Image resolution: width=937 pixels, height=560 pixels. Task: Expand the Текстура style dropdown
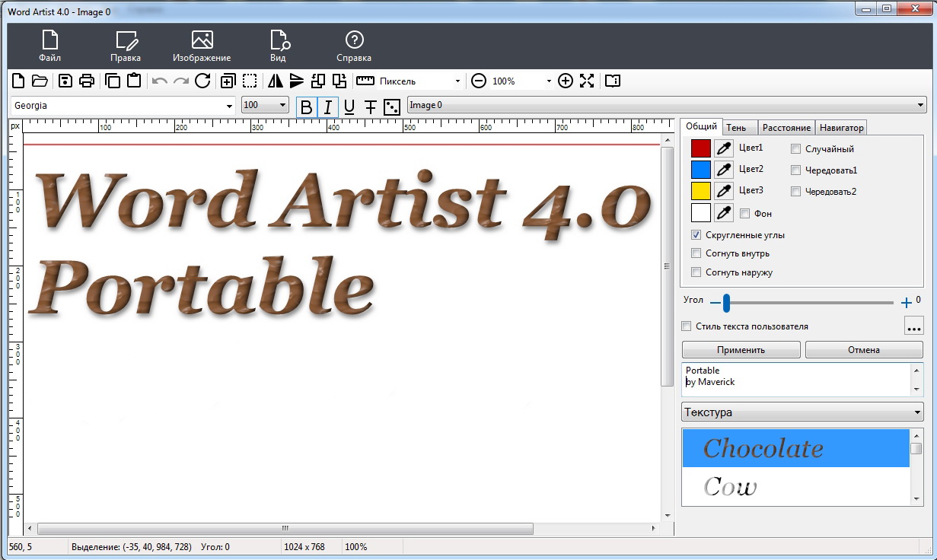click(x=916, y=412)
